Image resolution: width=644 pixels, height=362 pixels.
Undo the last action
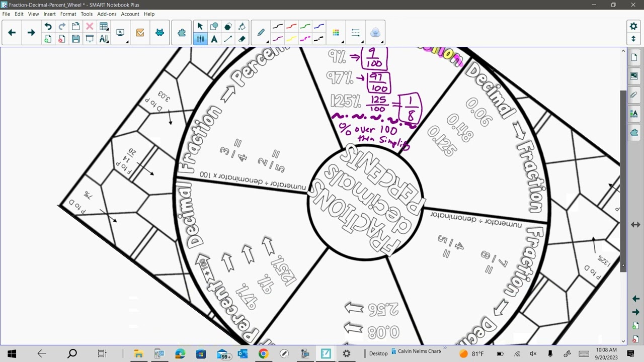48,27
